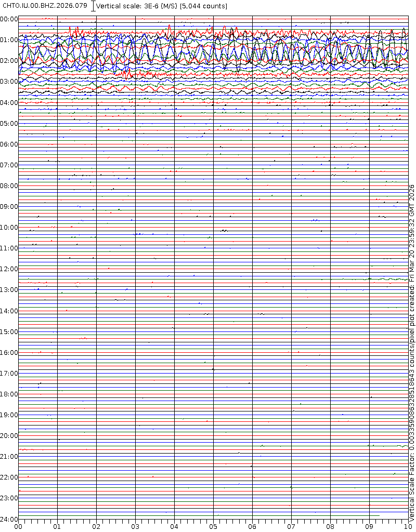This screenshot has width=416, height=532.
Task: Click the 10 minute label at bottom right
Action: pyautogui.click(x=407, y=527)
